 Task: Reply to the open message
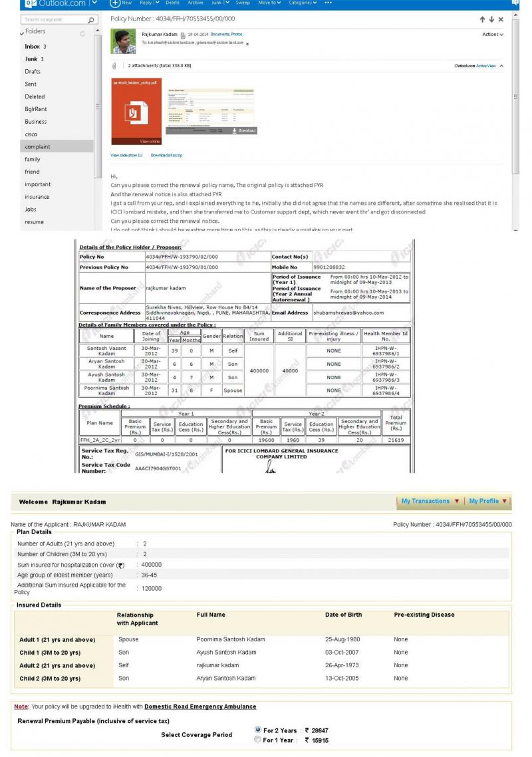(146, 3)
